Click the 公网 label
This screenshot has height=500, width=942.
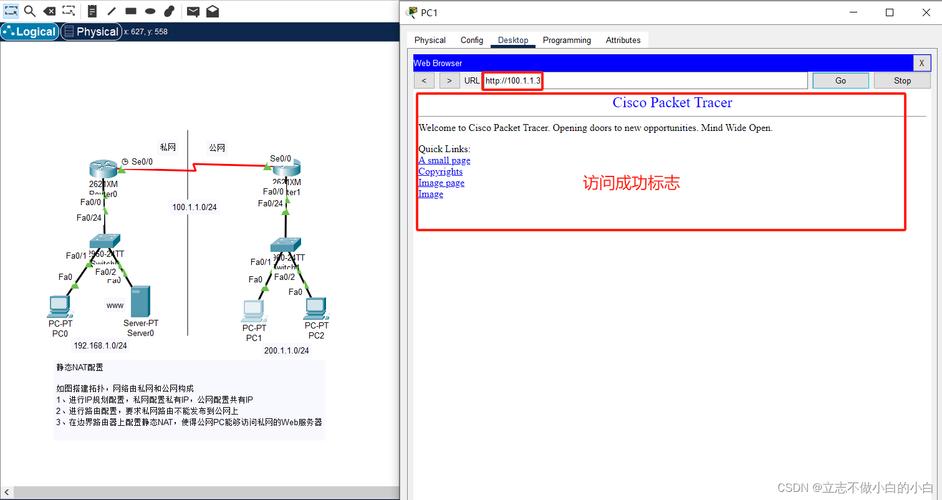(217, 147)
